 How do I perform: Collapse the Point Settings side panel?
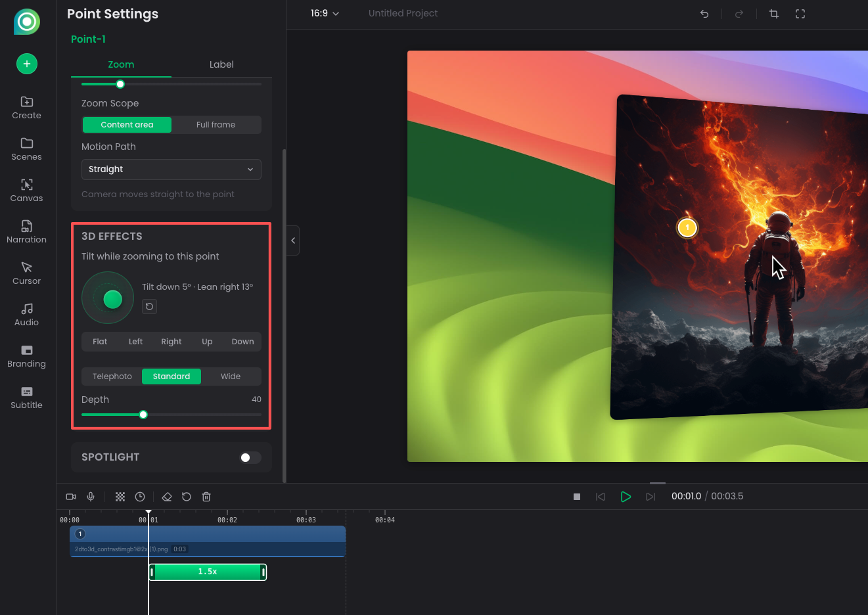point(293,240)
